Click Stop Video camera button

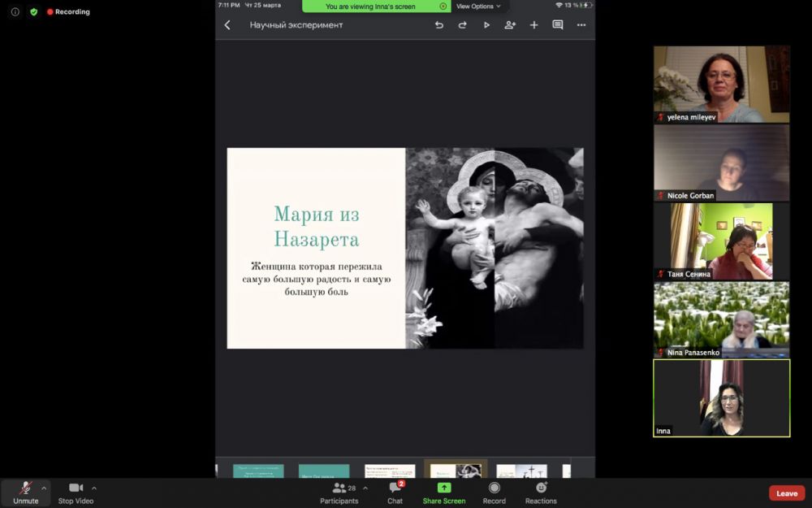(76, 493)
